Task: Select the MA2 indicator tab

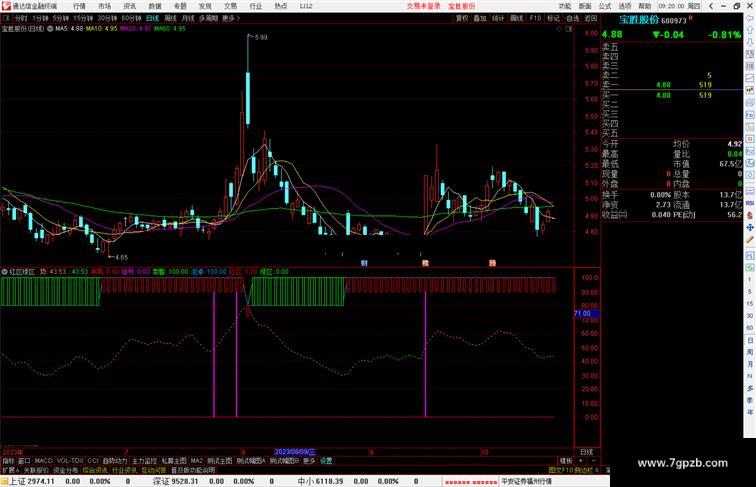Action: tap(197, 461)
